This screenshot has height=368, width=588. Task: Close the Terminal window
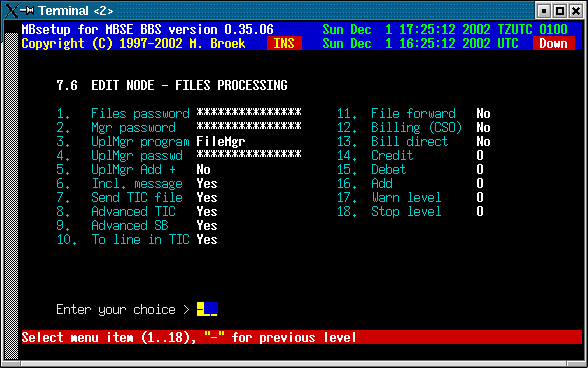pos(576,11)
